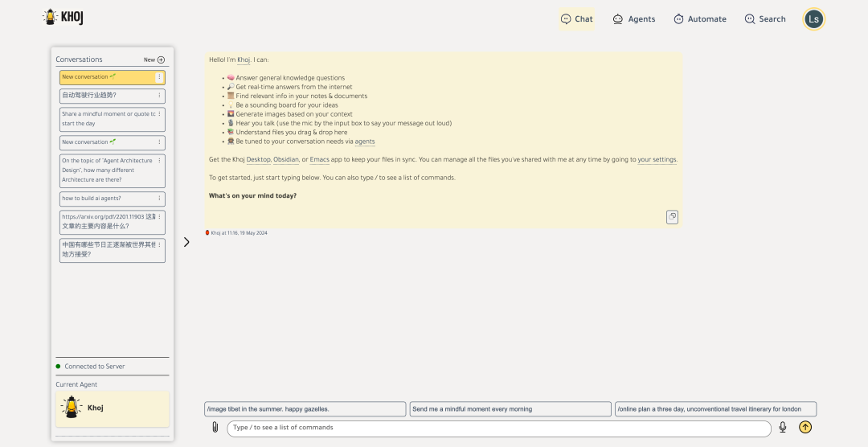This screenshot has width=868, height=447.
Task: Open how to build ai agents conversation
Action: pyautogui.click(x=113, y=199)
